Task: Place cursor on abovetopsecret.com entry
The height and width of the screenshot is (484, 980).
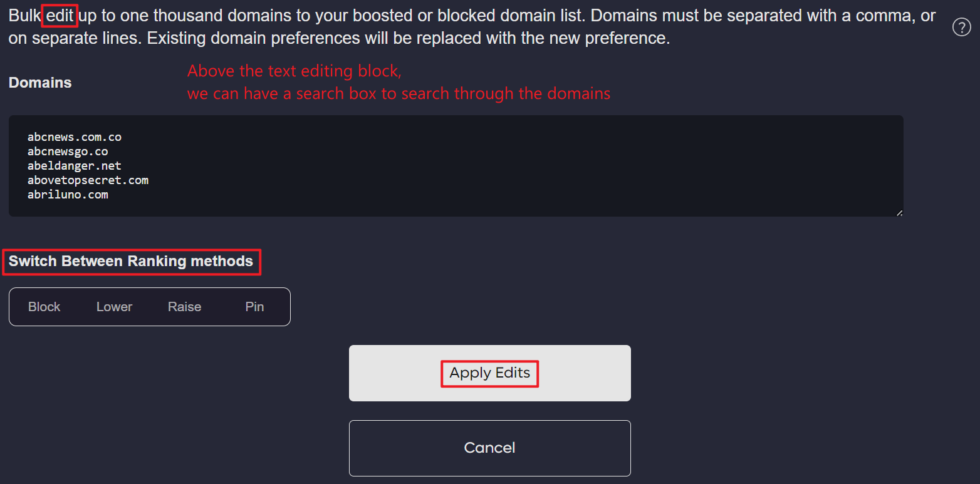Action: click(88, 180)
